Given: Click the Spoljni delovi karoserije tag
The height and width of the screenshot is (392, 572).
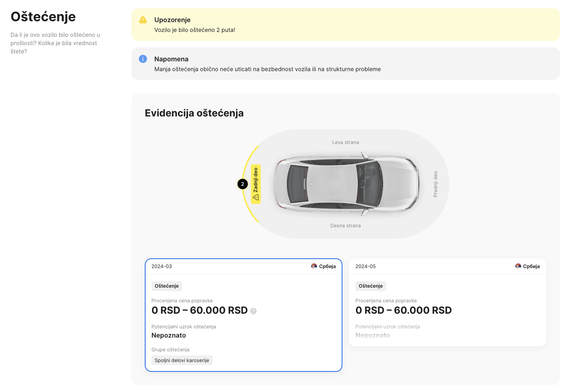Looking at the screenshot, I should [182, 360].
